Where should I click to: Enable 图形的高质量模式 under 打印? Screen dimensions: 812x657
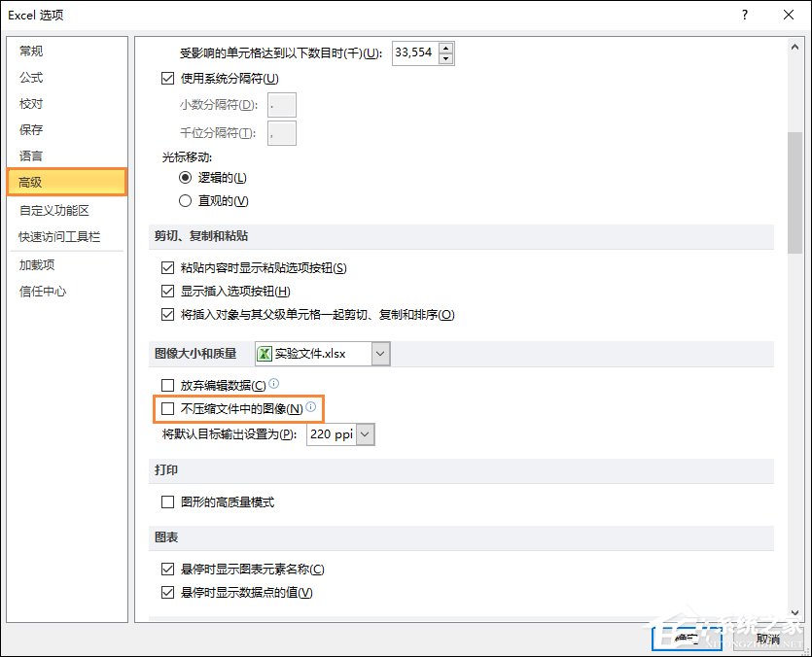[167, 501]
